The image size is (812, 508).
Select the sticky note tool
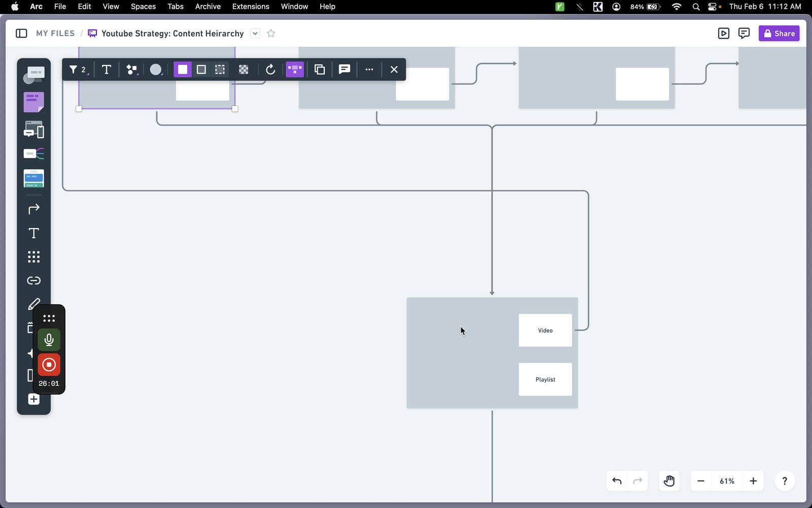point(34,102)
